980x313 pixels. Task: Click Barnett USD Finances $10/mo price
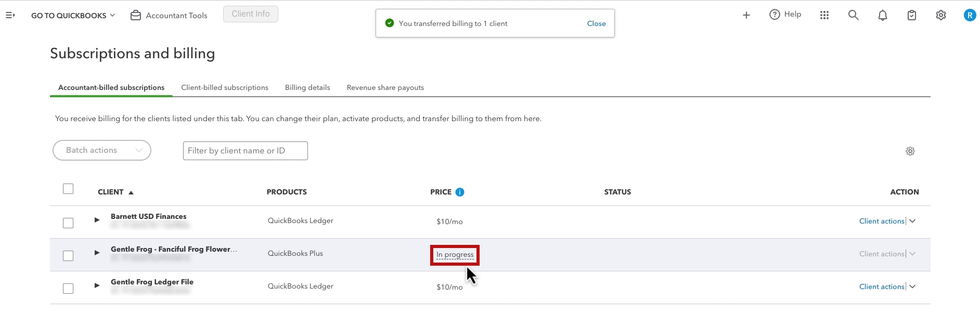[449, 221]
